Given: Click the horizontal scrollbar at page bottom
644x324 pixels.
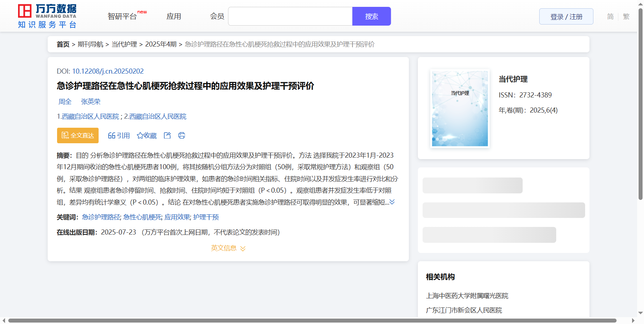Looking at the screenshot, I should click(x=312, y=320).
